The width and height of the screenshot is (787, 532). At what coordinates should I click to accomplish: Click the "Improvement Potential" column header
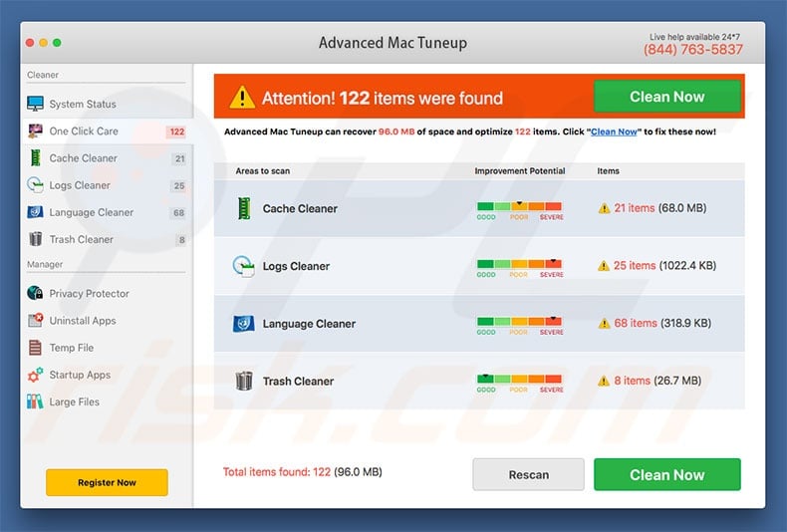519,170
